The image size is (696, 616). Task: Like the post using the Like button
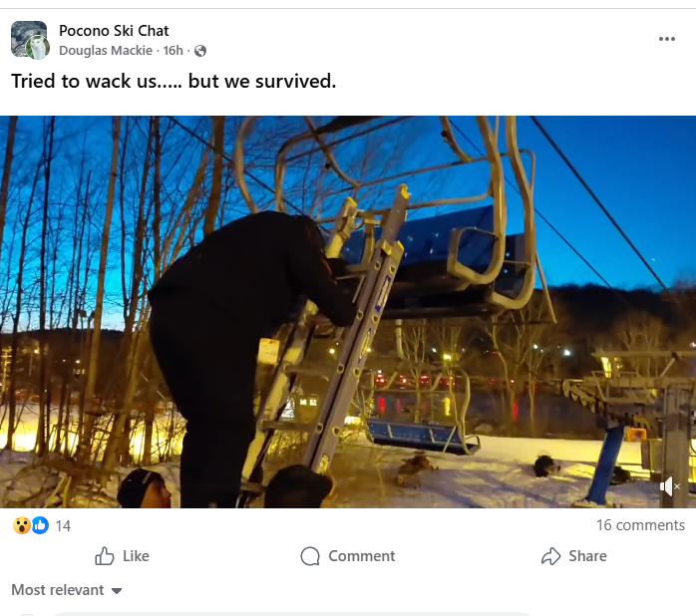point(122,556)
